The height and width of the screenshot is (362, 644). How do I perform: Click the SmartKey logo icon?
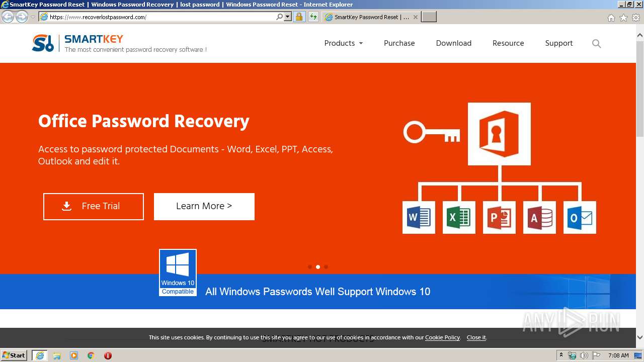[43, 43]
